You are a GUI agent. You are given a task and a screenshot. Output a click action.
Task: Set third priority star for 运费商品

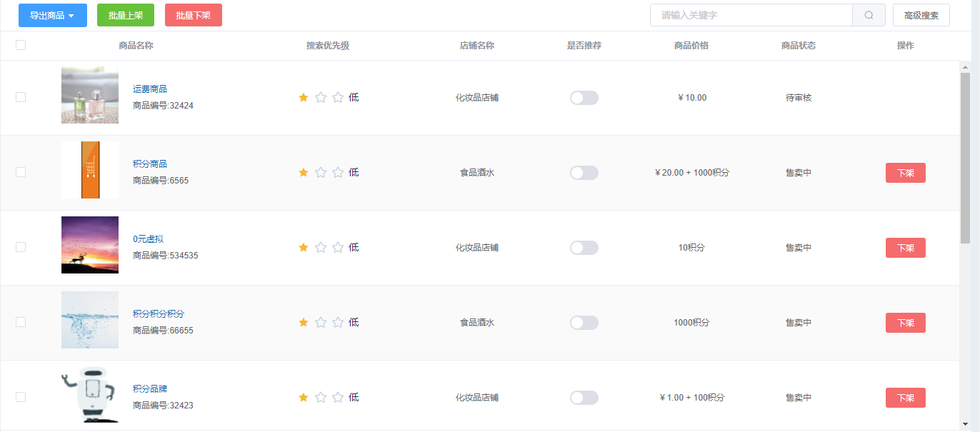click(x=338, y=97)
